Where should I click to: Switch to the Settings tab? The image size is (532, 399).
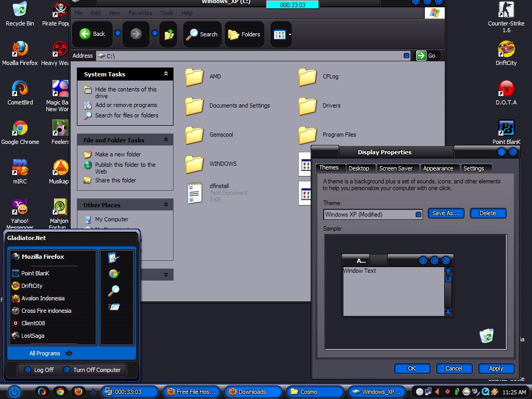[x=474, y=168]
